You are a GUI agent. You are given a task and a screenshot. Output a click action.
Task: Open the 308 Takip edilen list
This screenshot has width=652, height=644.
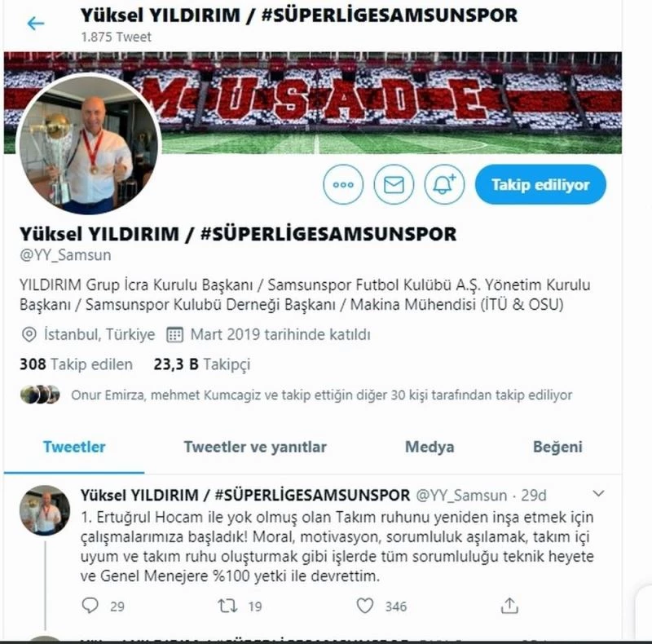click(76, 364)
